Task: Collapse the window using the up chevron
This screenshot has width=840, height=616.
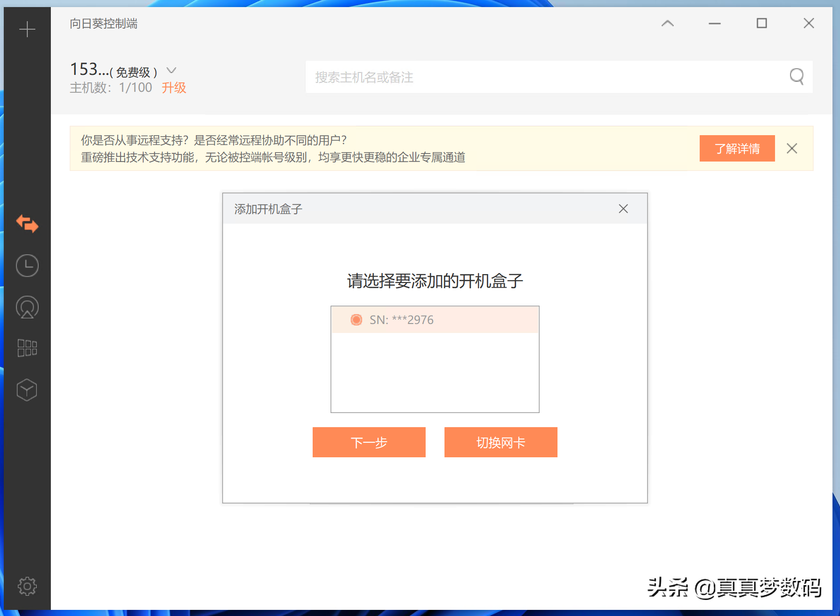Action: (668, 24)
